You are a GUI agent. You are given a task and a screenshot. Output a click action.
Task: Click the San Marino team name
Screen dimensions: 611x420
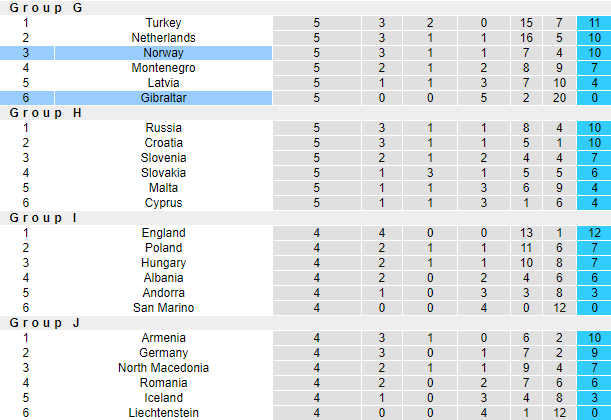tap(163, 308)
